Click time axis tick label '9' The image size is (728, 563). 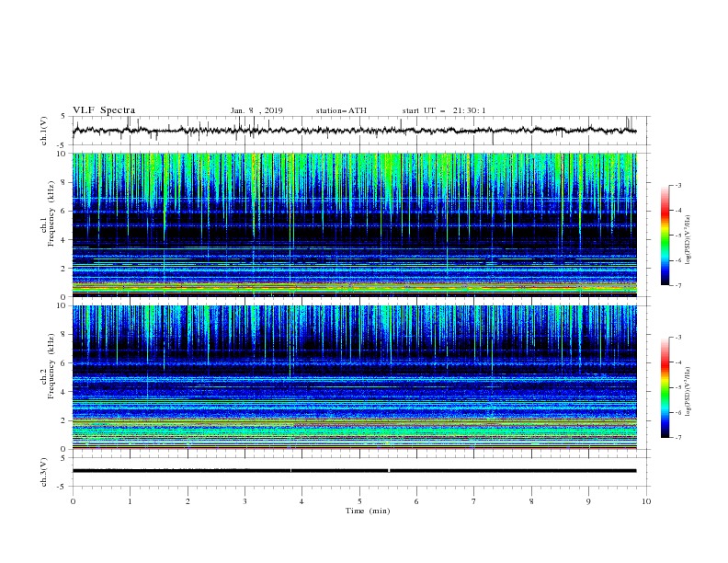pos(588,501)
